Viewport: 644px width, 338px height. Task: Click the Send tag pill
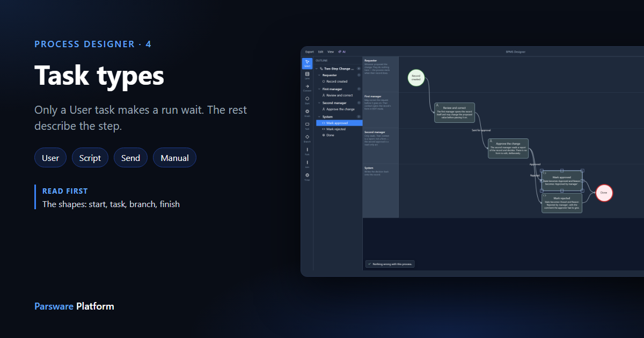tap(130, 158)
